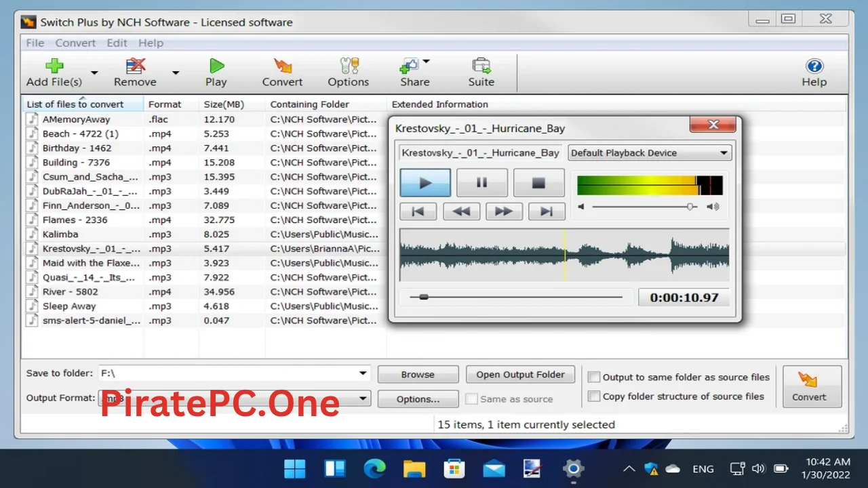Open the Convert menu
The image size is (868, 488).
[x=75, y=43]
